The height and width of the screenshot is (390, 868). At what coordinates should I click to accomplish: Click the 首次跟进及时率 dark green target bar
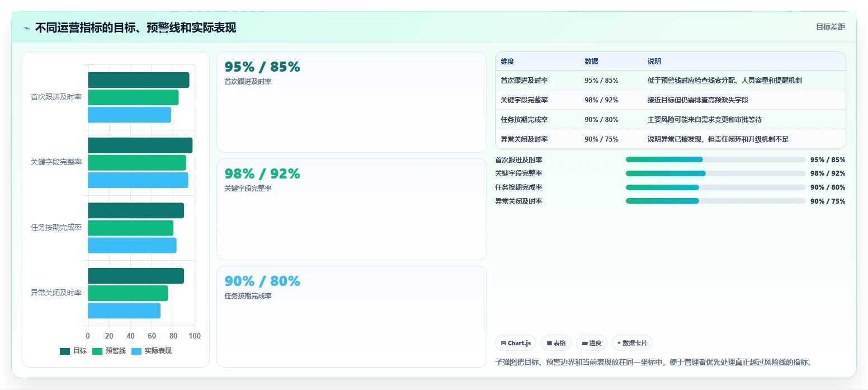tap(139, 80)
